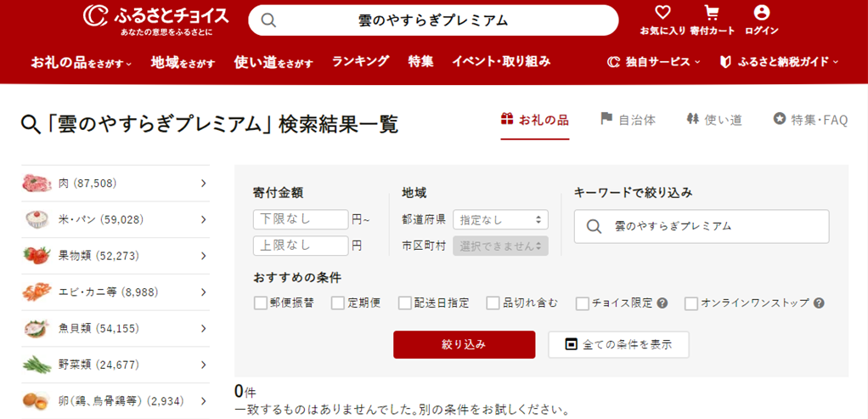Open 特集 menu item
The height and width of the screenshot is (419, 868).
[x=420, y=61]
